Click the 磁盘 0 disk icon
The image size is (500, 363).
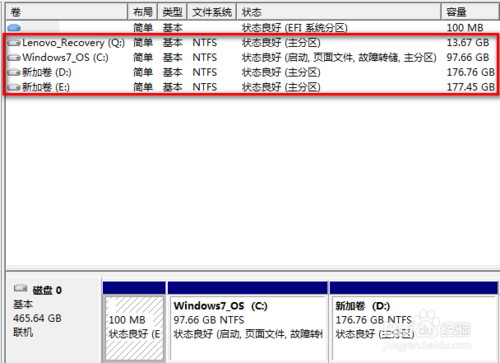(x=20, y=288)
